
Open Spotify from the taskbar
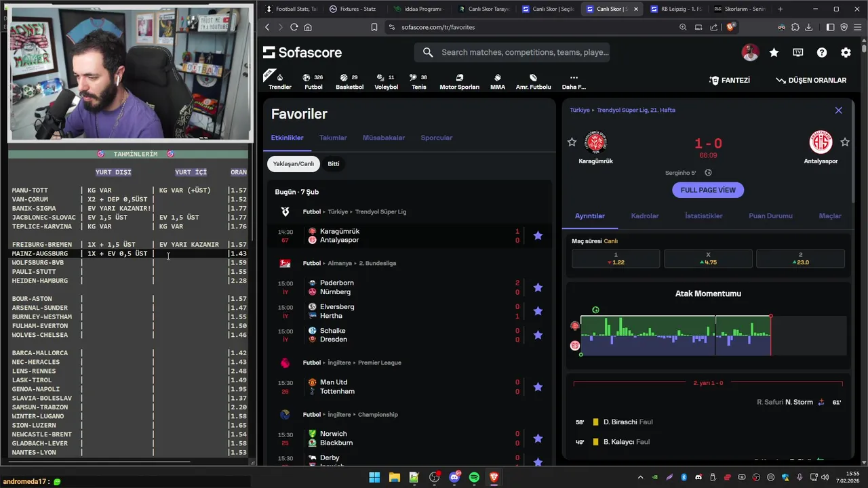474,477
